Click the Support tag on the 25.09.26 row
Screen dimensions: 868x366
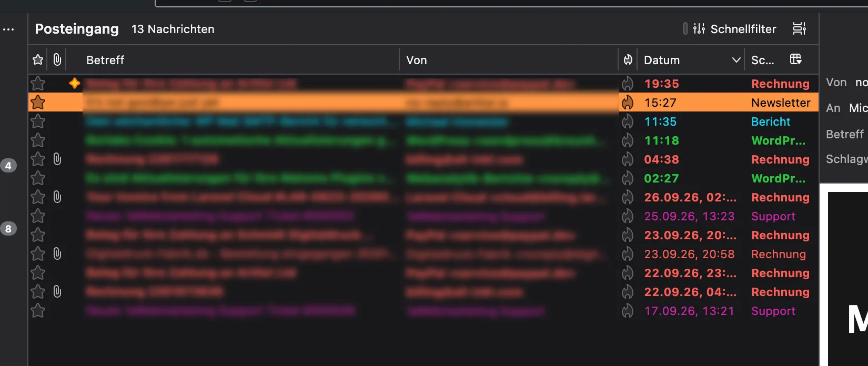pyautogui.click(x=773, y=216)
